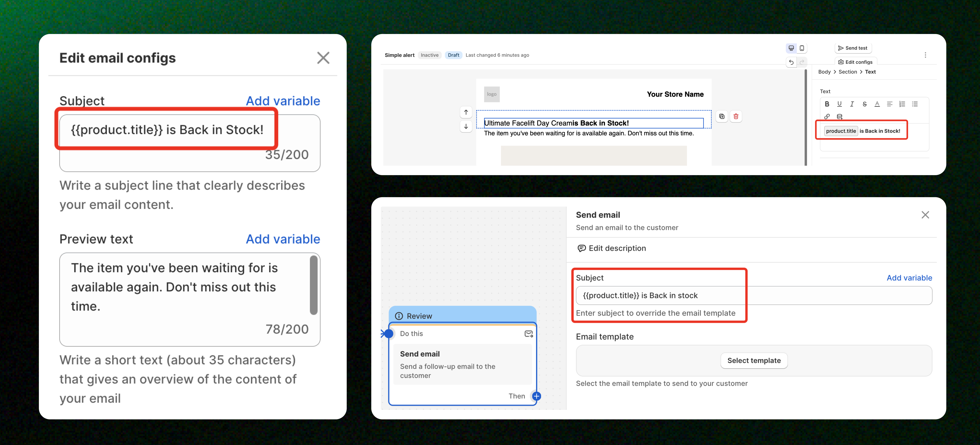
Task: Apply underline formatting to text
Action: pyautogui.click(x=839, y=104)
